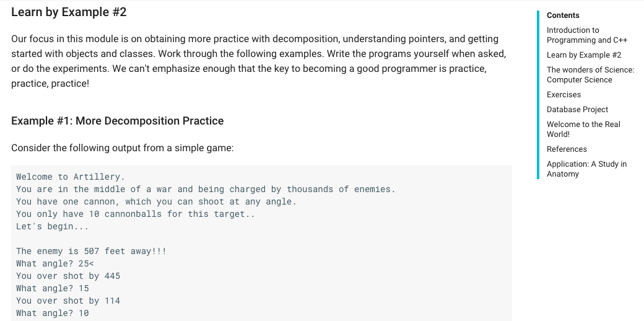Open Application: A Study in Anatomy
This screenshot has height=321, width=644.
pyautogui.click(x=586, y=169)
